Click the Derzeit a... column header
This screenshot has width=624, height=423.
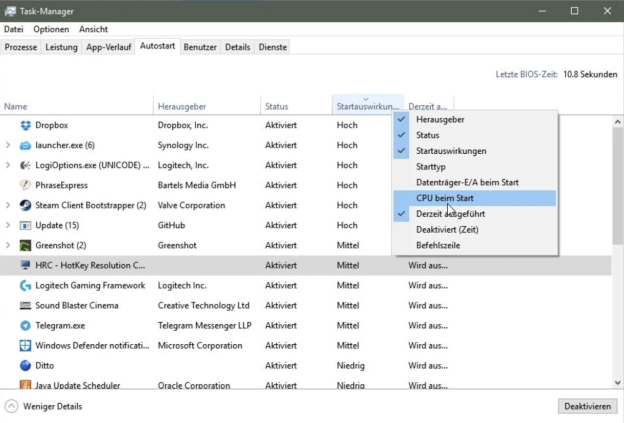coord(429,105)
